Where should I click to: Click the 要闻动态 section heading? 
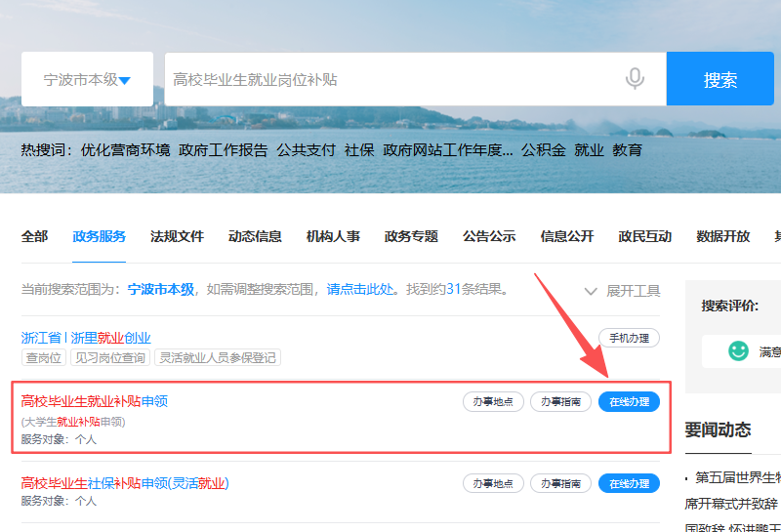click(718, 430)
